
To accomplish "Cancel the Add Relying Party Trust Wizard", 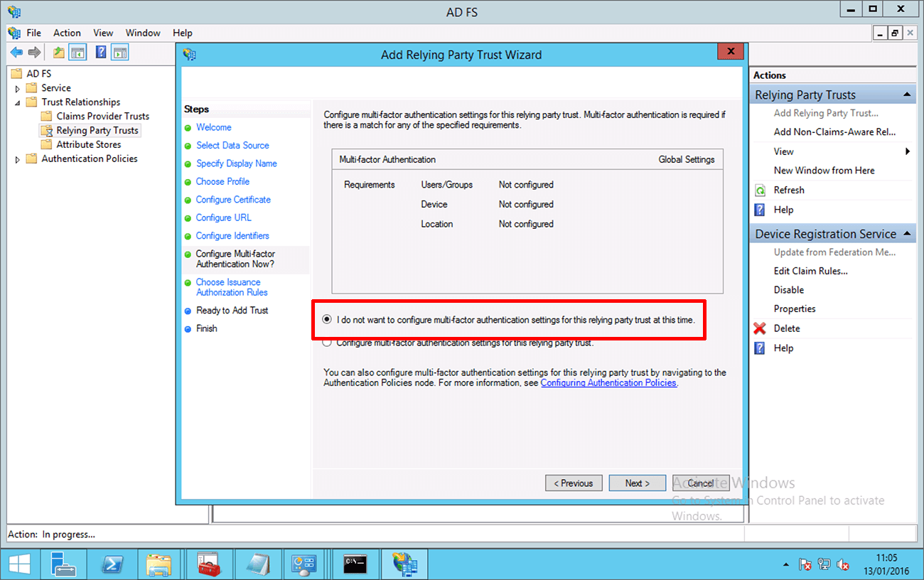I will pos(701,483).
